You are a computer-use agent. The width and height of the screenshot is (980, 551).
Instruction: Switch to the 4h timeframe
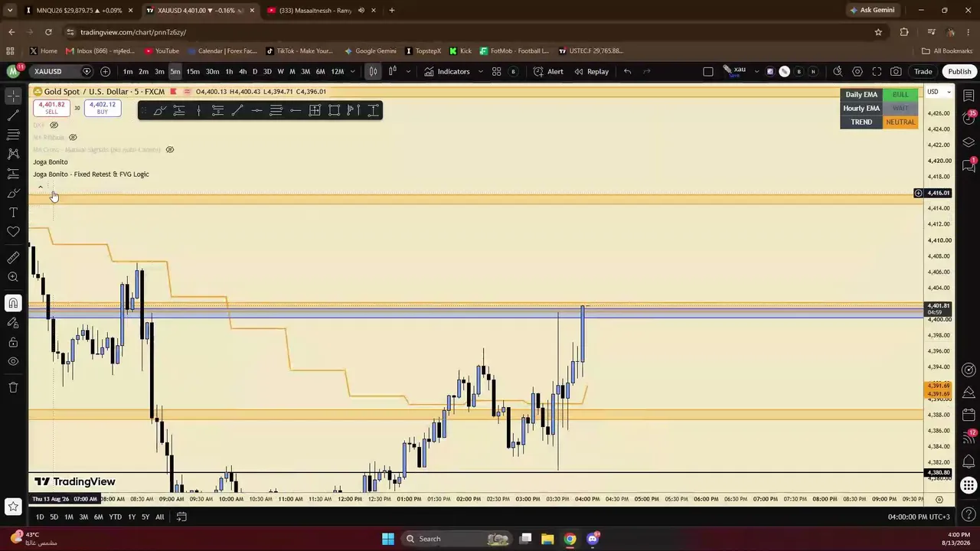click(x=243, y=71)
